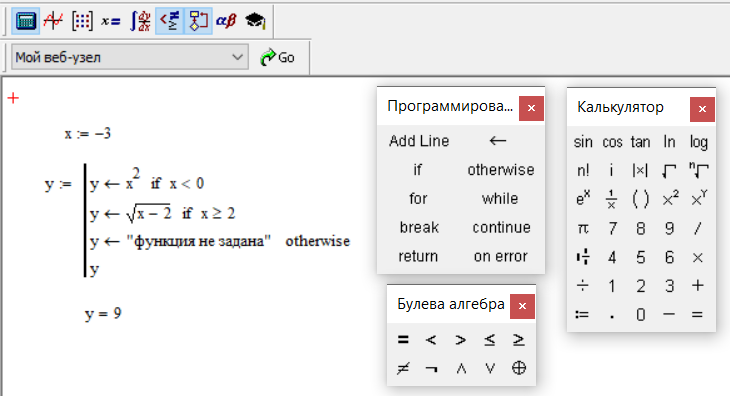Insert logical AND operator
The height and width of the screenshot is (396, 730).
pos(461,369)
